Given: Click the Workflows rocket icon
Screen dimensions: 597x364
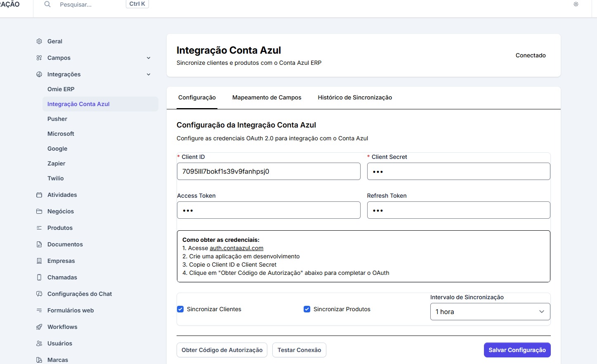Looking at the screenshot, I should 39,327.
